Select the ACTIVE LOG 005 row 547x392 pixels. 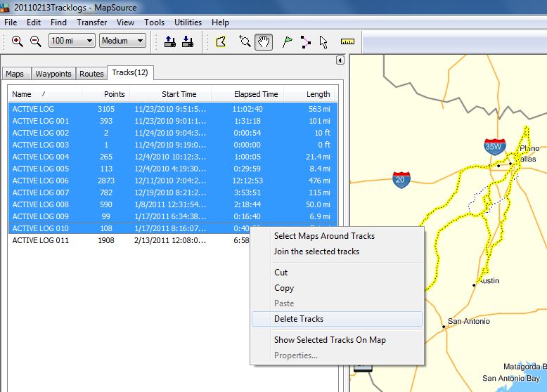point(173,169)
